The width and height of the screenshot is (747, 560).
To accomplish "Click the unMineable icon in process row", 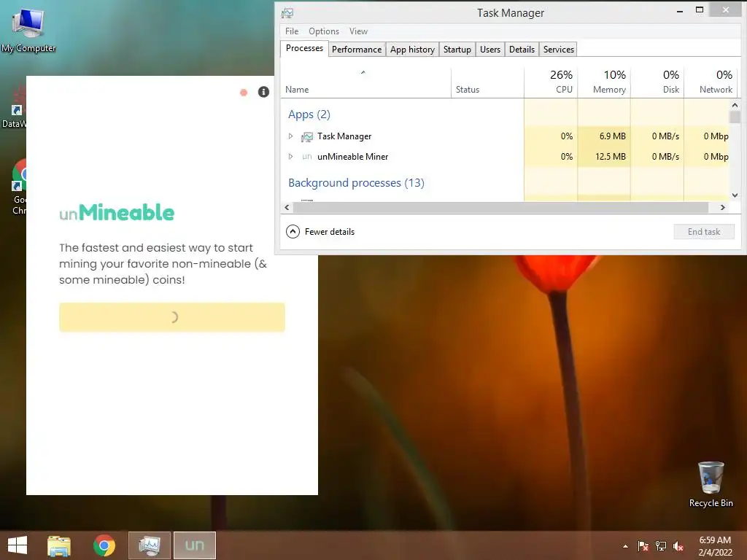I will (x=307, y=157).
